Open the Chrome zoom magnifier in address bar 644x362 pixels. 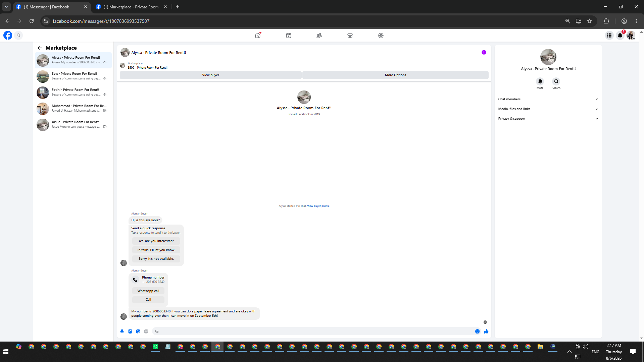click(568, 21)
